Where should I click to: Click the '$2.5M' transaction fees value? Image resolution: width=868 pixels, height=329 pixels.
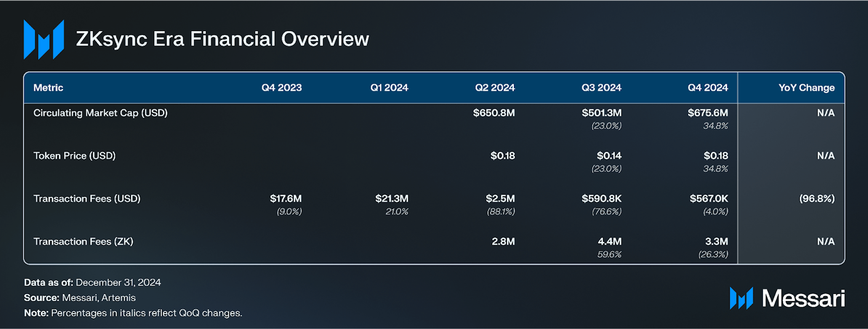point(500,199)
